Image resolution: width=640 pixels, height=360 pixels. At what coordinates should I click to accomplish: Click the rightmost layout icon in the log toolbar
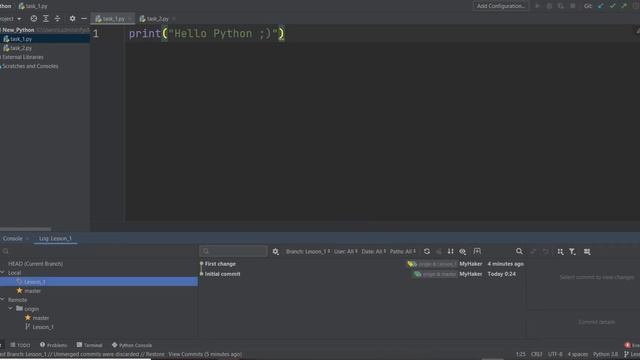(x=587, y=252)
